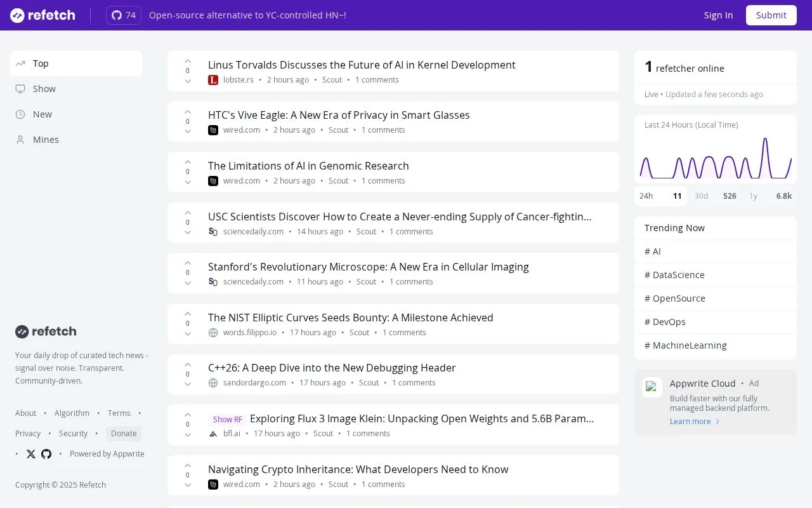Image resolution: width=812 pixels, height=508 pixels.
Task: Click the GitHub stars badge showing 74
Action: coord(124,15)
